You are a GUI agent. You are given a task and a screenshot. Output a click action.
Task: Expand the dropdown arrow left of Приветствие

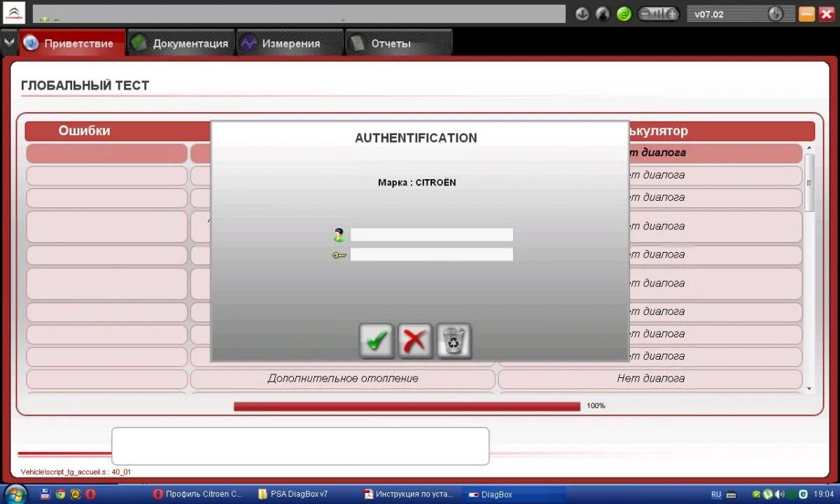click(9, 43)
